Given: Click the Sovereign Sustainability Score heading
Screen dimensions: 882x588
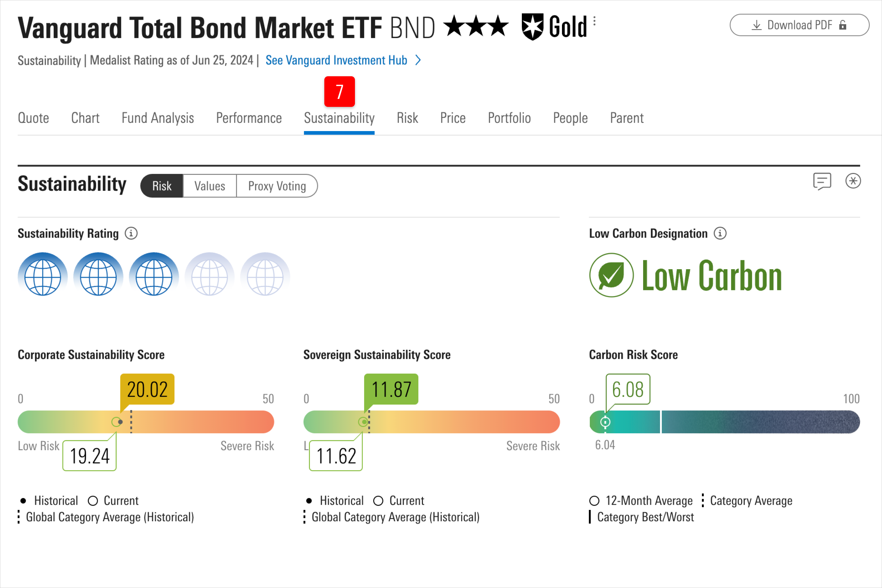Looking at the screenshot, I should pyautogui.click(x=377, y=355).
